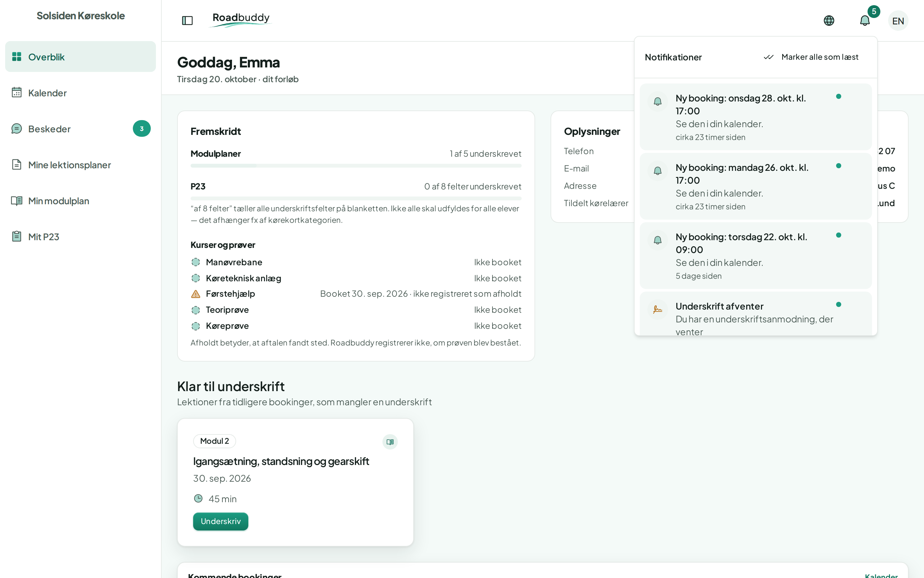The height and width of the screenshot is (578, 924).
Task: Click the Underskriv button on Modul 2 card
Action: click(221, 521)
